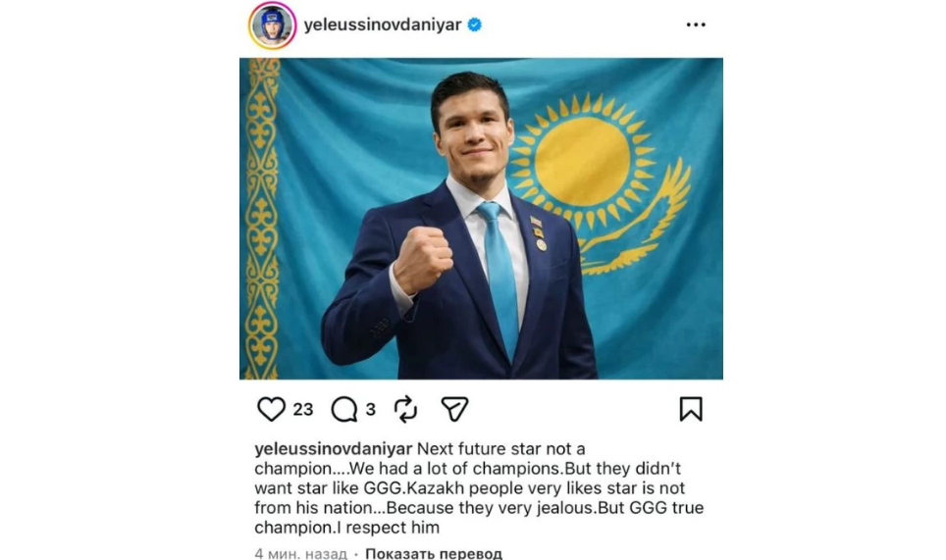Click the 4 мин. назад timestamp
This screenshot has height=560, width=946.
coord(300,553)
